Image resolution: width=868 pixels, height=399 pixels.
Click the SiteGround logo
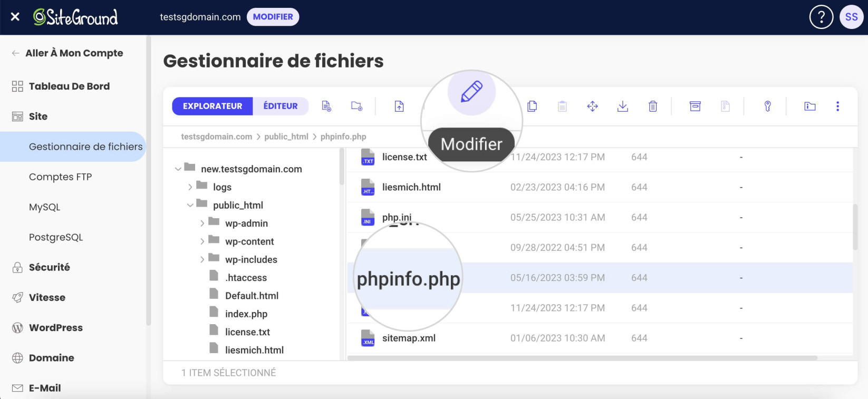[75, 17]
